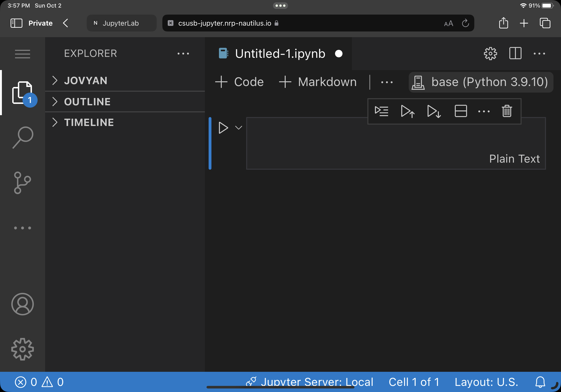Tap the iPad multitasking three dots
The image size is (561, 392).
[x=280, y=6]
